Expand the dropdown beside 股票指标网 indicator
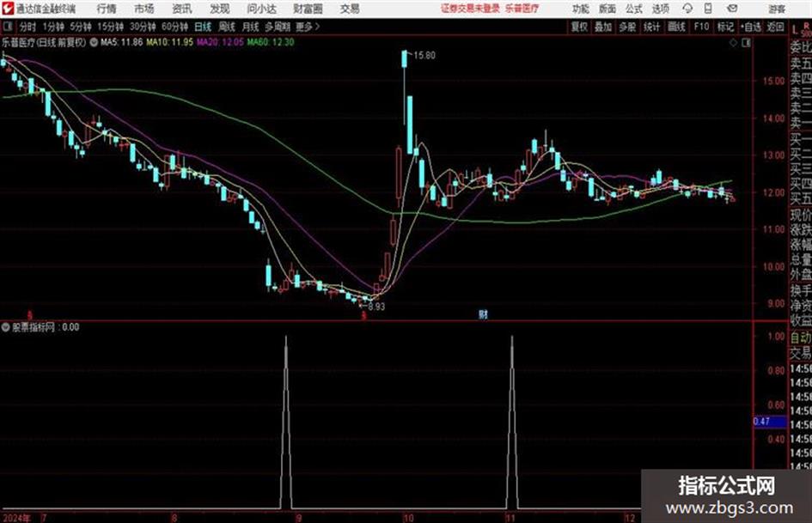This screenshot has height=523, width=812. point(6,327)
